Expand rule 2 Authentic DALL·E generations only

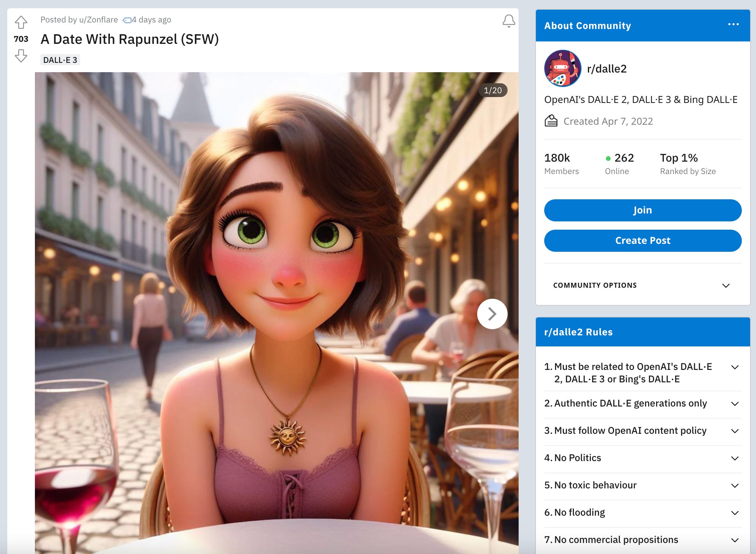(735, 403)
